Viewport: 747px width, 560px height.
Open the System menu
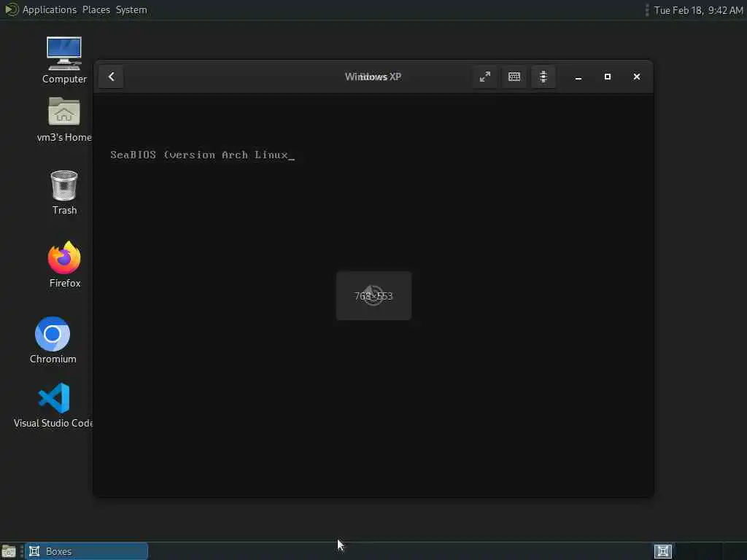pos(131,9)
